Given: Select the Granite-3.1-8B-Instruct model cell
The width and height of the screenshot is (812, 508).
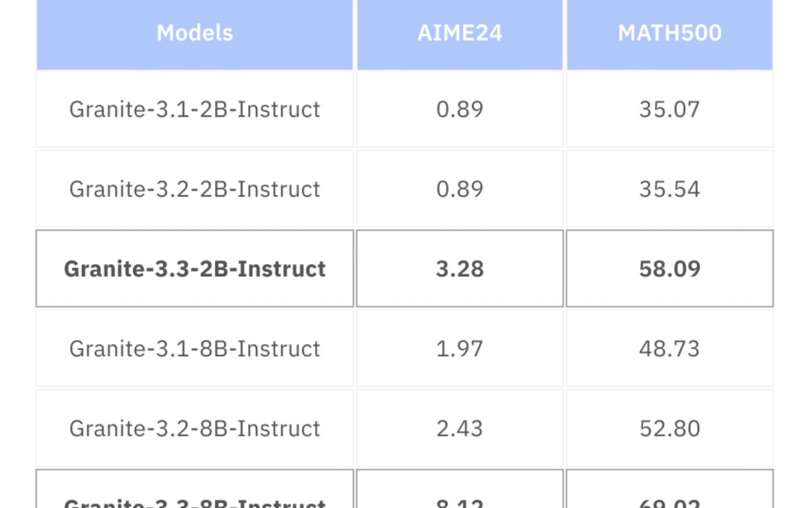Looking at the screenshot, I should coord(195,349).
